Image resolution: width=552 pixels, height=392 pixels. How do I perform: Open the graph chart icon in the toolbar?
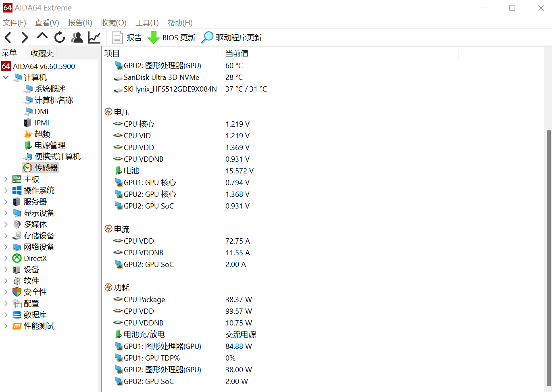click(94, 38)
